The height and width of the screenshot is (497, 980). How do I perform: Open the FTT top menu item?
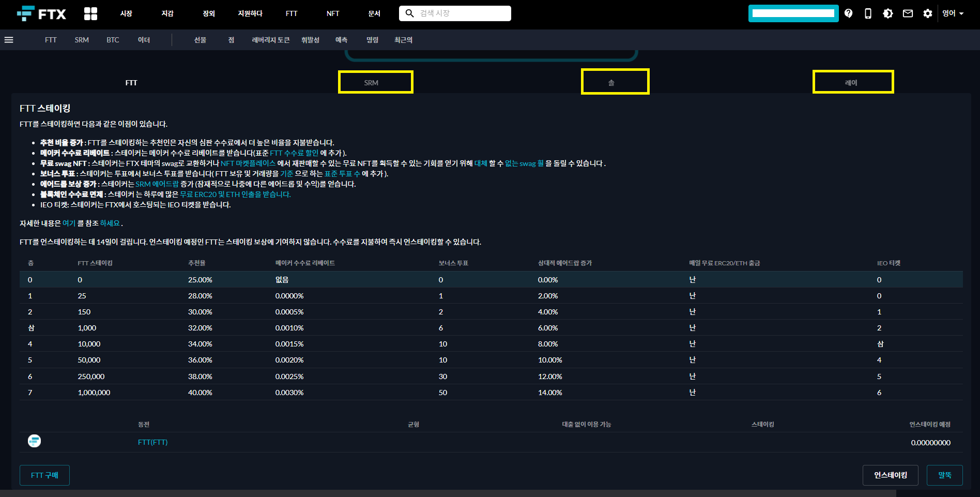click(x=292, y=13)
